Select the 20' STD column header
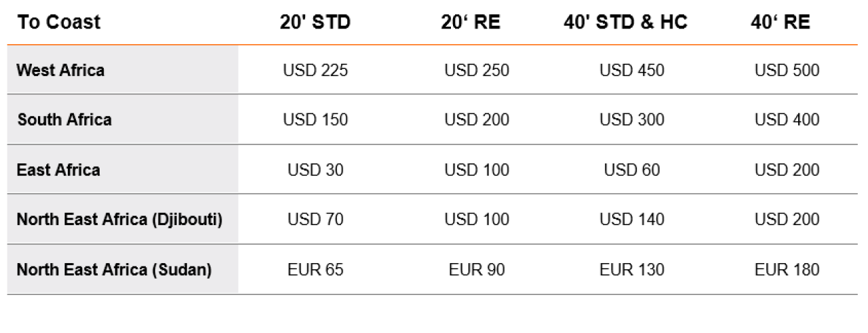 click(315, 22)
